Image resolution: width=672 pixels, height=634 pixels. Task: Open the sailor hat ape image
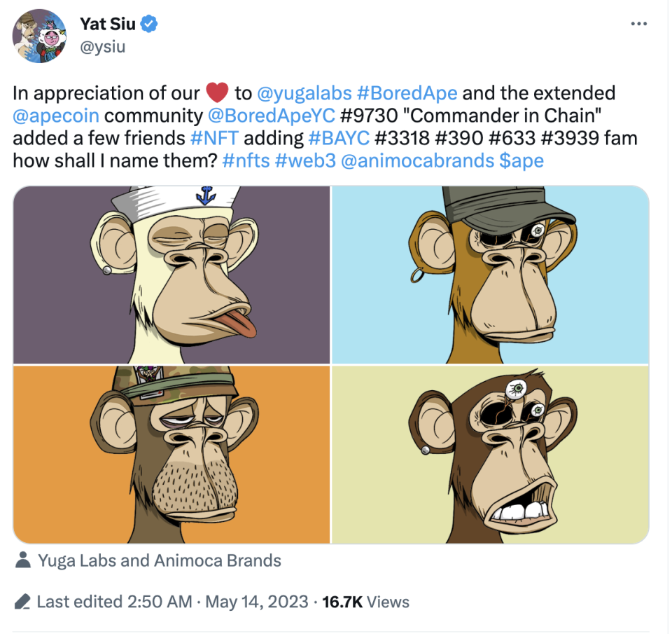point(171,275)
